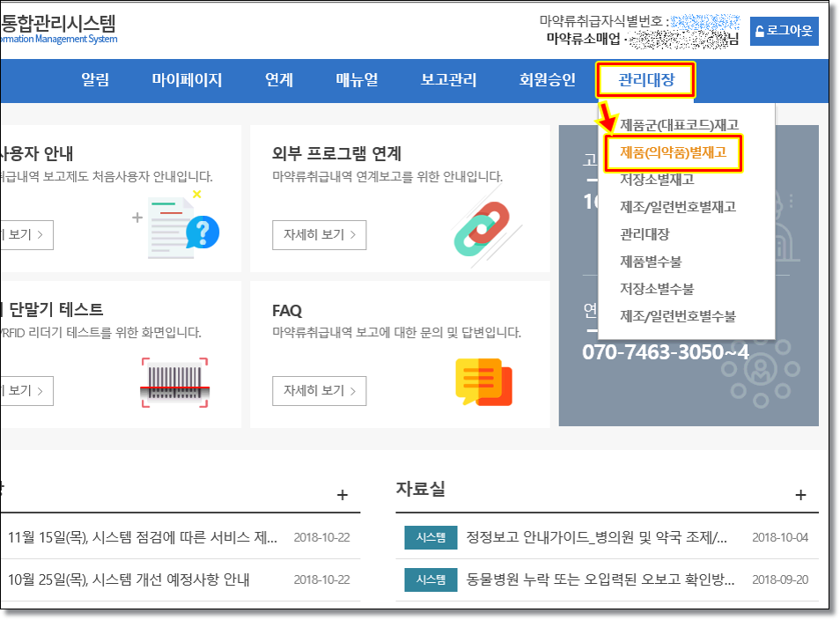Choose 제품별수불 from the submenu

click(651, 262)
